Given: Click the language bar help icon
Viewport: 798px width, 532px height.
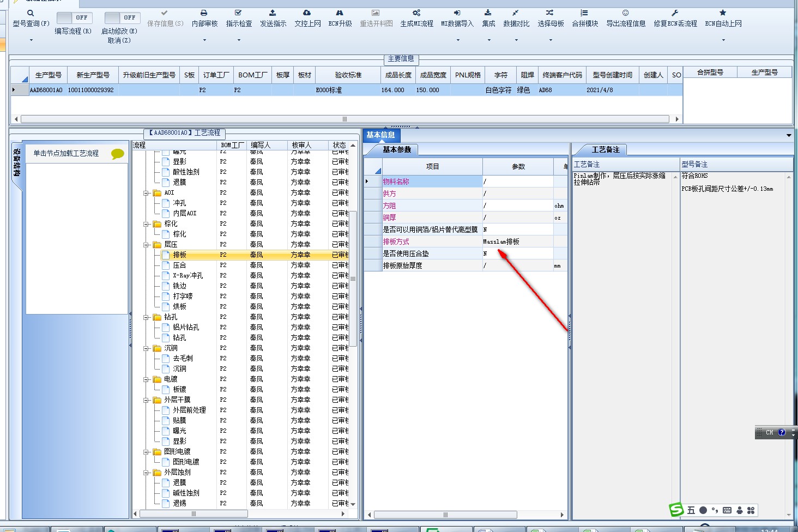Looking at the screenshot, I should click(x=782, y=432).
